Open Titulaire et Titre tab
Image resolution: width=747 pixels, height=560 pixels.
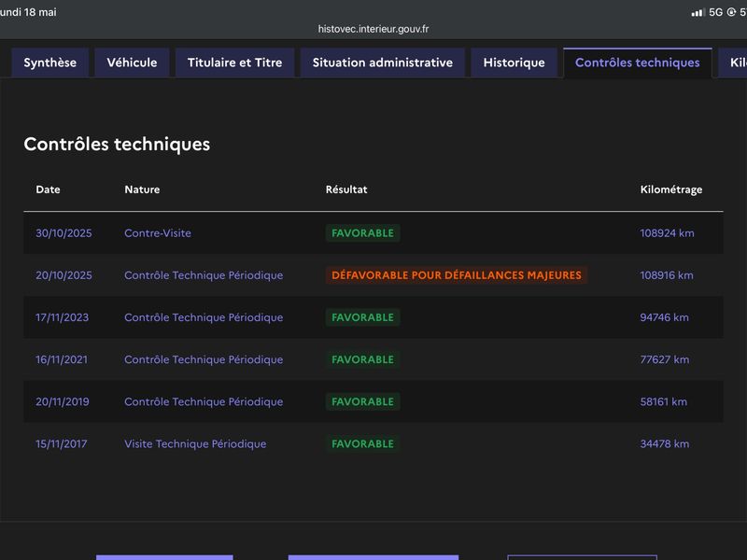(235, 63)
